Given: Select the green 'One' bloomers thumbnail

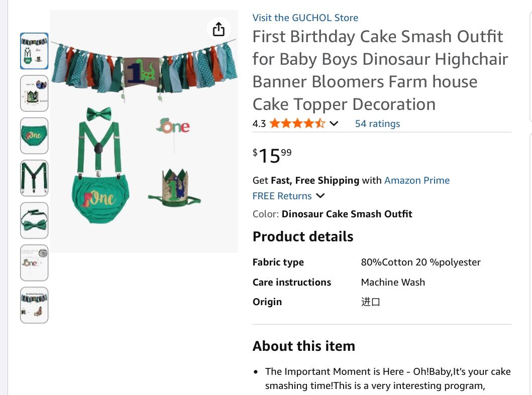Looking at the screenshot, I should [x=34, y=136].
